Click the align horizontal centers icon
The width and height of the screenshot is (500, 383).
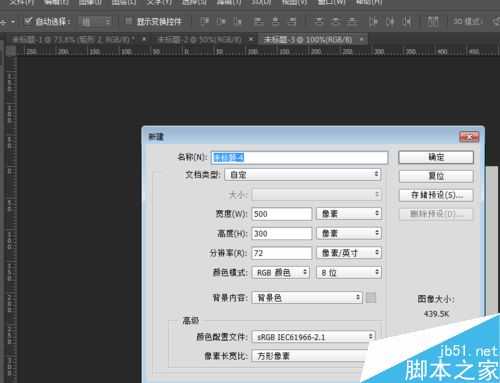275,21
